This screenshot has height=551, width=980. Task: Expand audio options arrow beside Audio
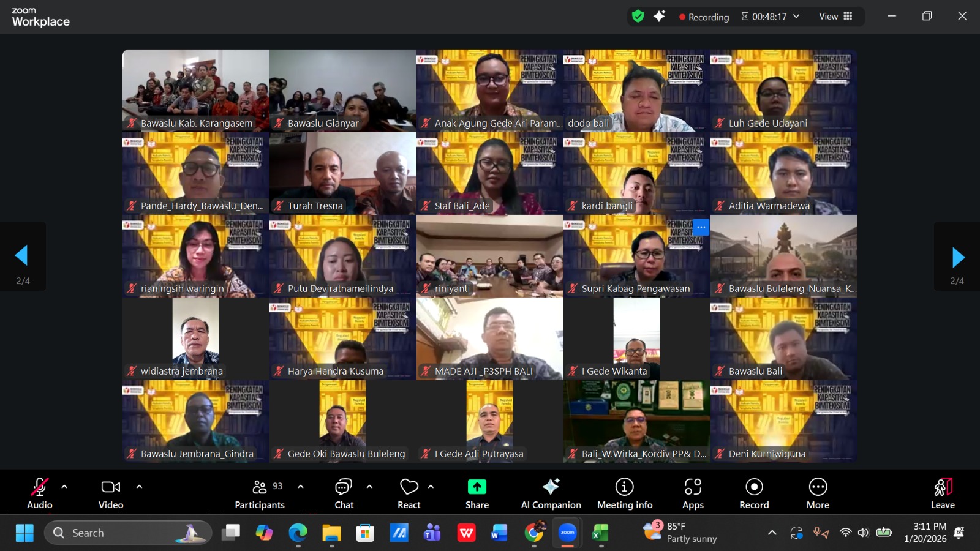[x=64, y=487]
